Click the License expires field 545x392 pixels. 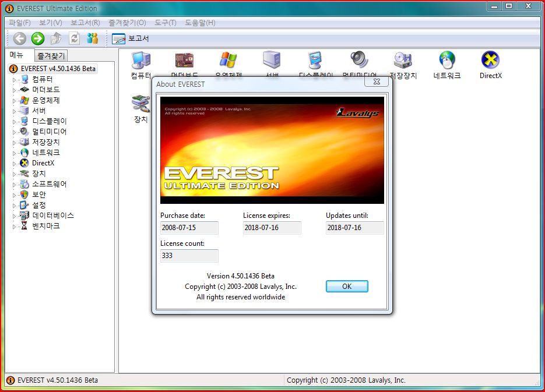[x=272, y=228]
